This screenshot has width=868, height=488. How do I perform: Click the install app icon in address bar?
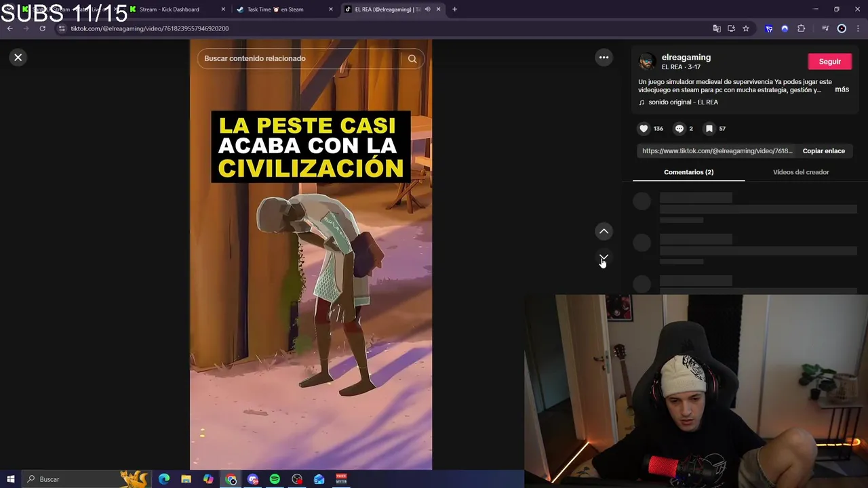click(x=731, y=28)
